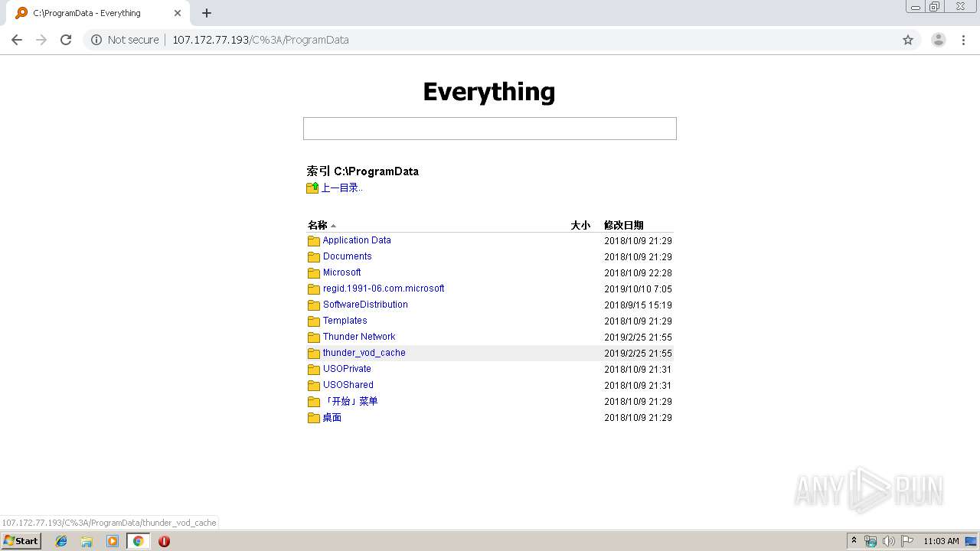The width and height of the screenshot is (980, 551).
Task: Click the 2019/10/10 7:05 date cell
Action: tap(638, 289)
